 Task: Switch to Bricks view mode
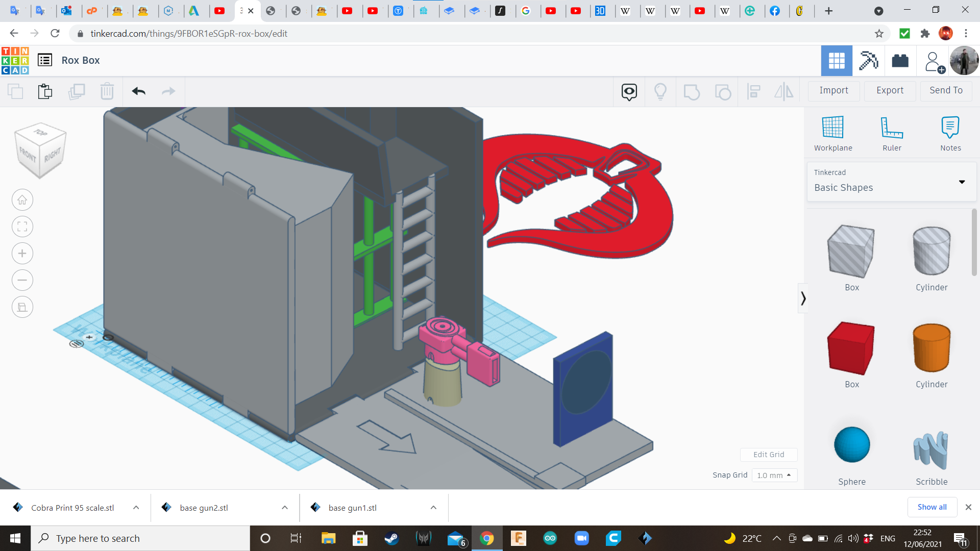[900, 61]
